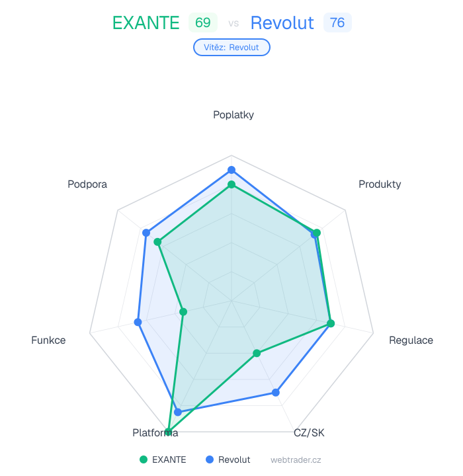Screen dimensions: 463x476
Task: Click EXANTE's green CZ/SK data point
Action: tap(257, 353)
